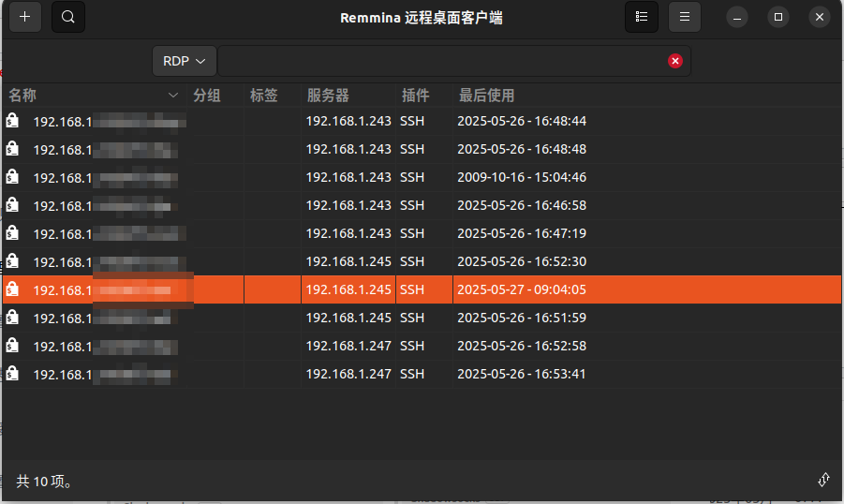The height and width of the screenshot is (504, 844).
Task: Click SSH icon of row used 16:48:48
Action: click(12, 149)
